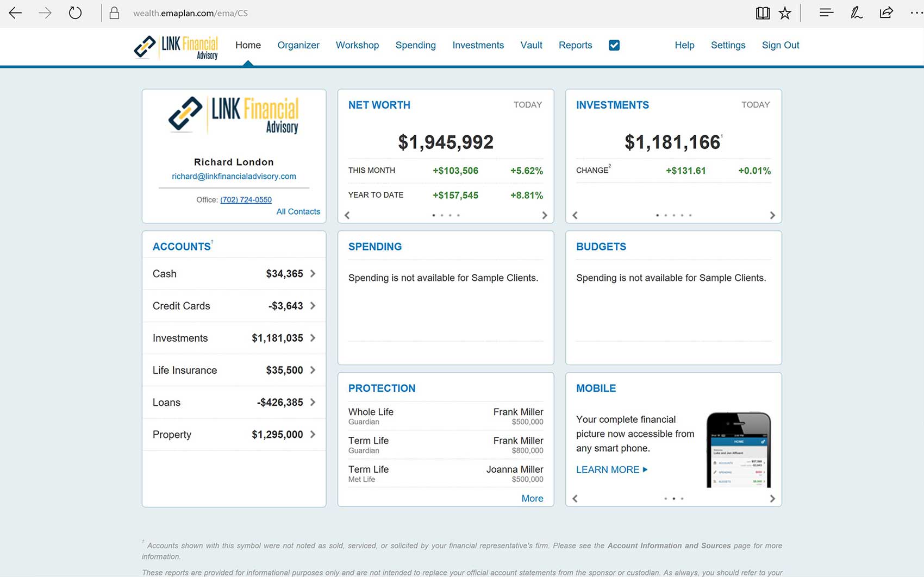924x577 pixels.
Task: Switch to the Organizer tab
Action: pyautogui.click(x=298, y=45)
